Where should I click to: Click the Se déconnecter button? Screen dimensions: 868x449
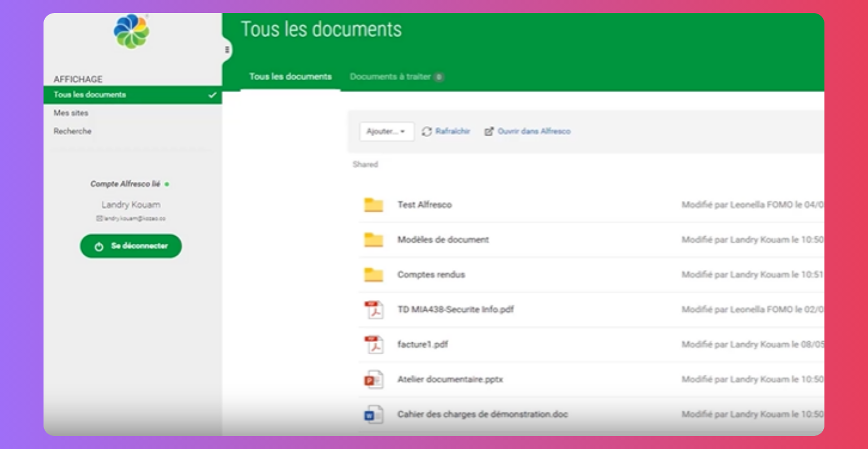[131, 246]
